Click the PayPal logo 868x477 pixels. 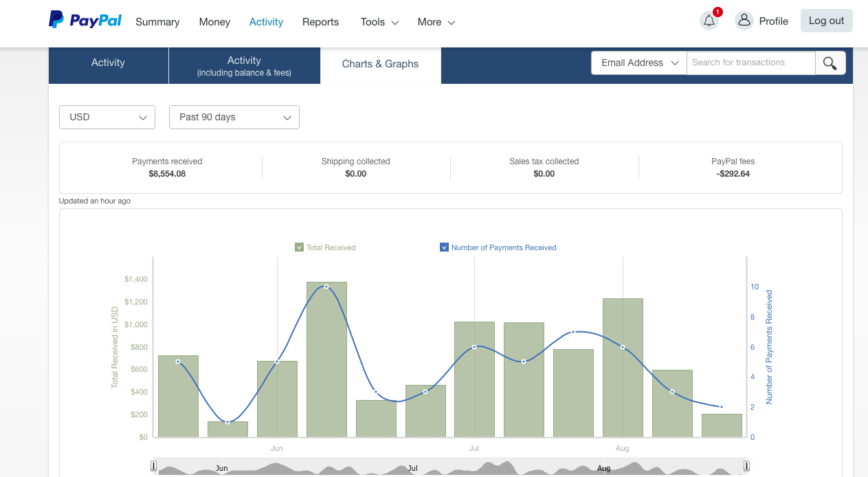click(85, 21)
